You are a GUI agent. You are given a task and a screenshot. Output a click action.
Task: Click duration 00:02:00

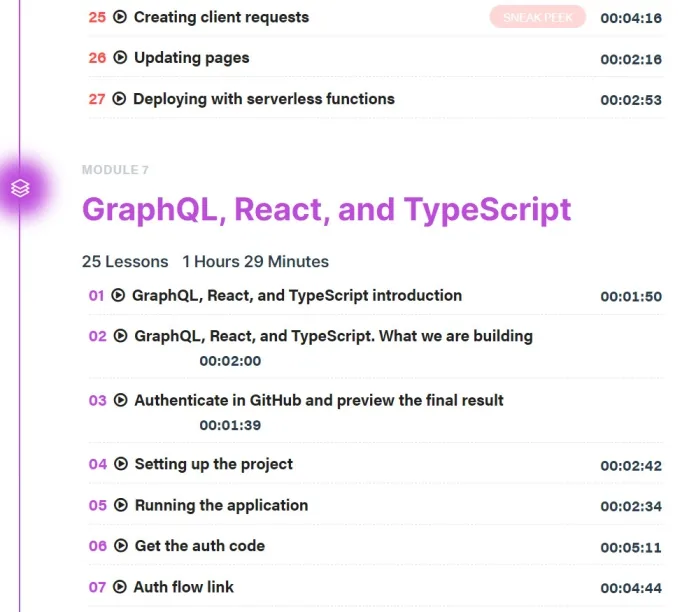[230, 361]
